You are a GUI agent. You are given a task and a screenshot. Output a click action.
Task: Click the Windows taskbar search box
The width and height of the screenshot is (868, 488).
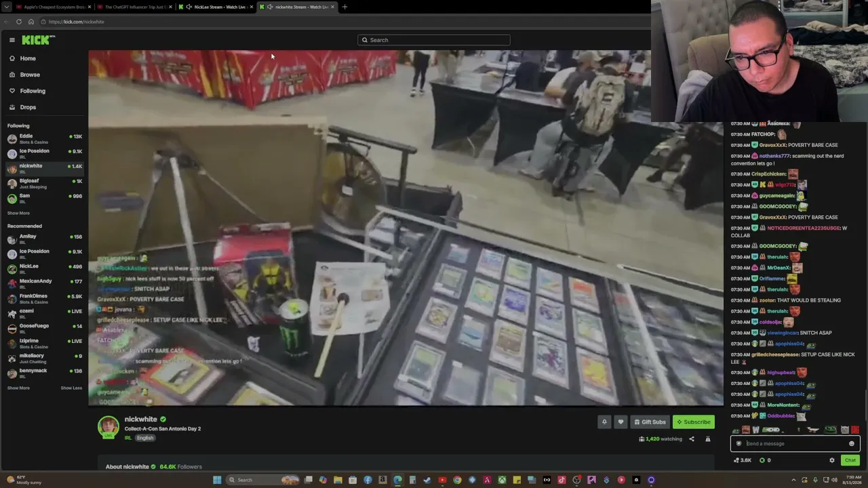pyautogui.click(x=263, y=480)
